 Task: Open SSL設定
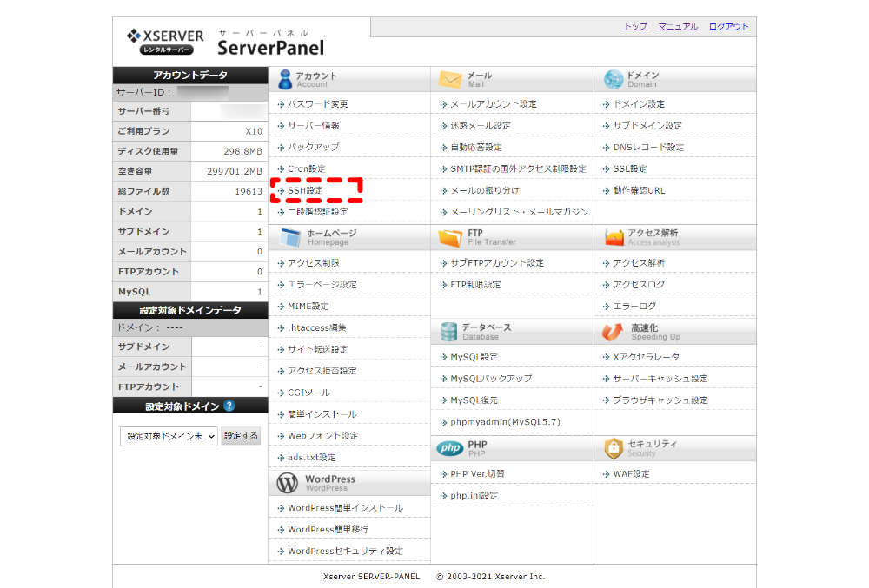click(x=630, y=168)
